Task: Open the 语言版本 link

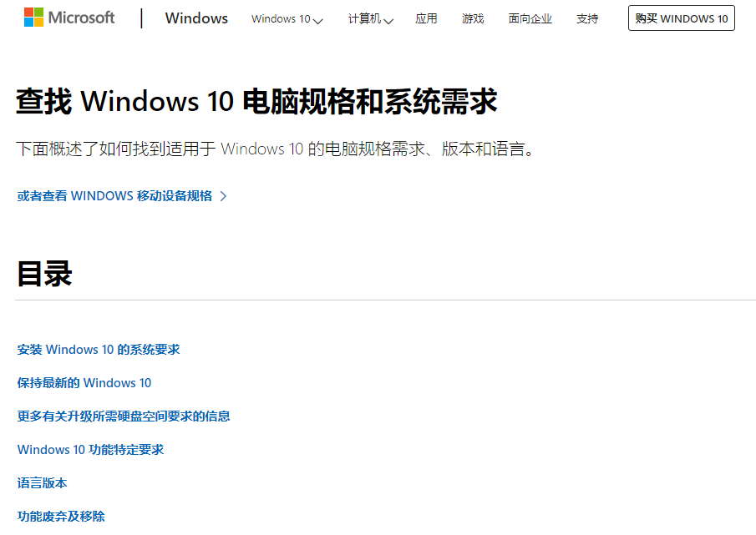Action: click(43, 482)
